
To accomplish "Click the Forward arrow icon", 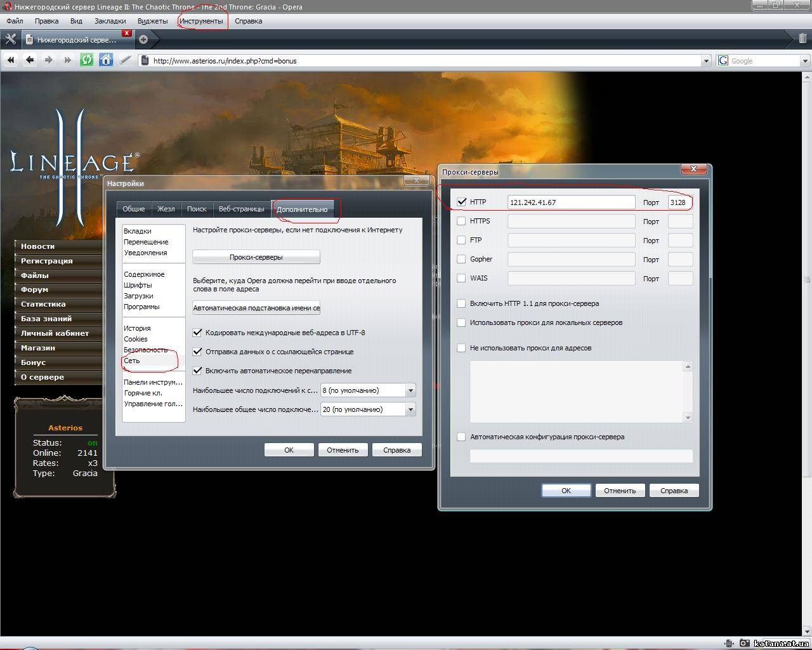I will tap(49, 60).
